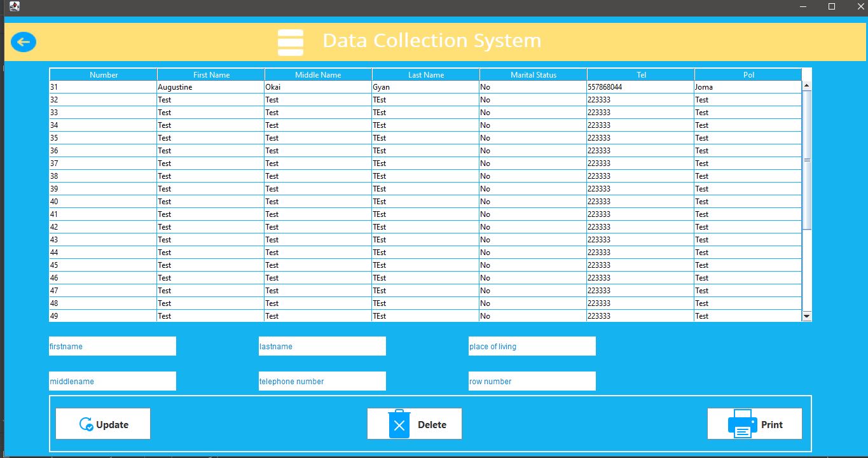Image resolution: width=868 pixels, height=458 pixels.
Task: Focus the telephone number input field
Action: point(322,381)
